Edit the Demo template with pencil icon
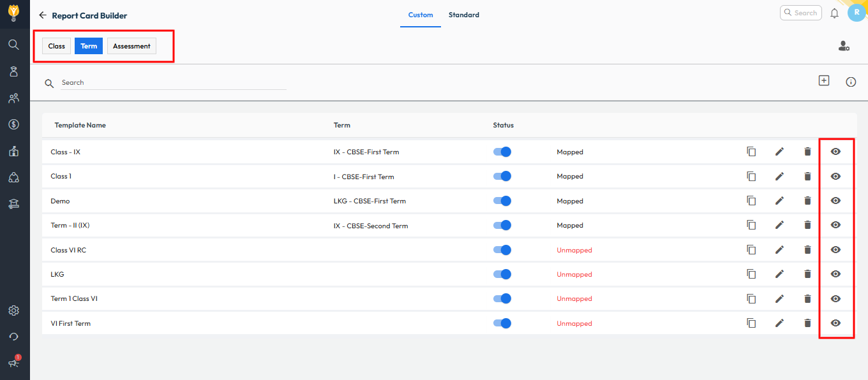 click(x=779, y=201)
